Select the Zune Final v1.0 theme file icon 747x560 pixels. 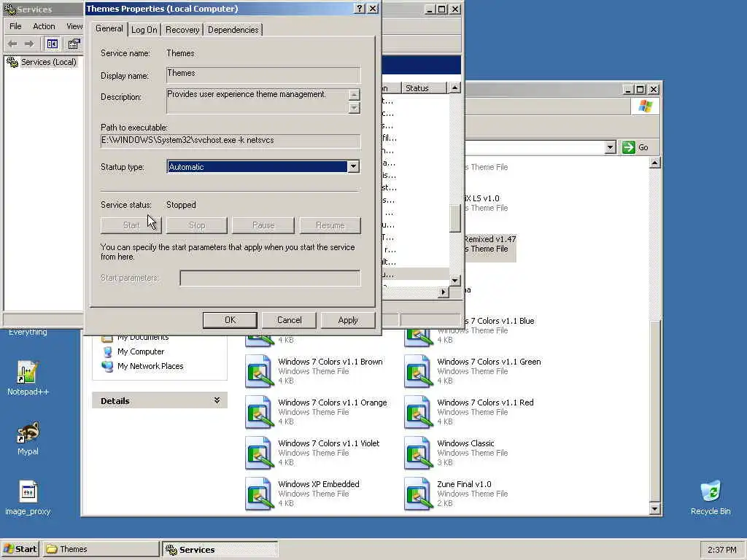418,494
